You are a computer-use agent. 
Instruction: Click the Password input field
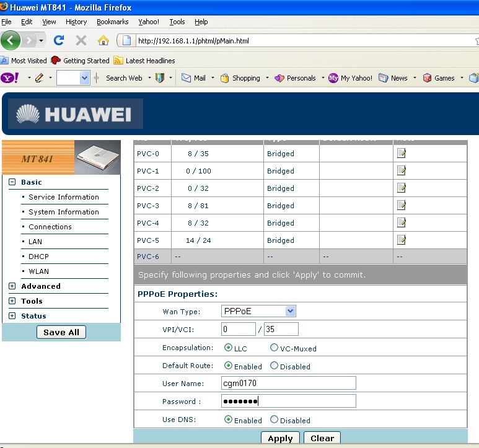288,401
